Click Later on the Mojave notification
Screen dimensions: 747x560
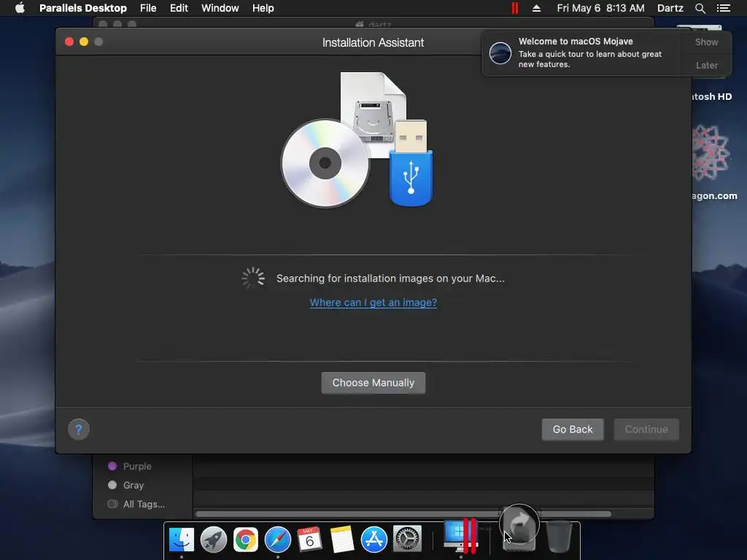click(x=706, y=65)
